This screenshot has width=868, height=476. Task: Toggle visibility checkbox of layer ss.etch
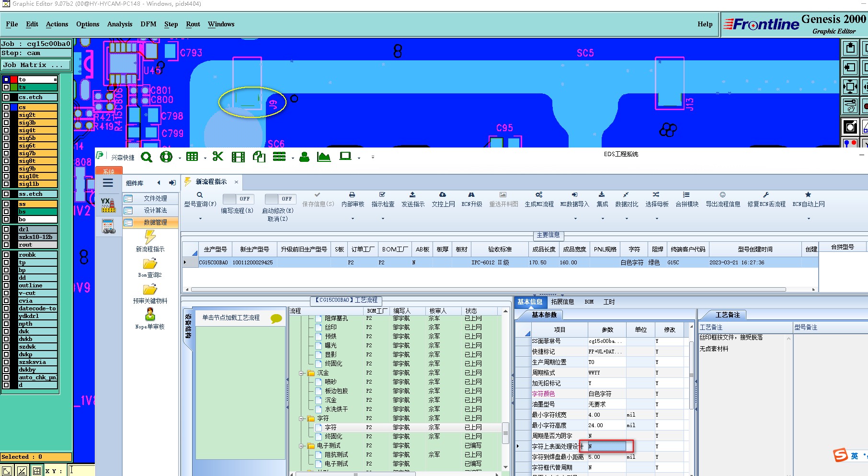pos(6,194)
